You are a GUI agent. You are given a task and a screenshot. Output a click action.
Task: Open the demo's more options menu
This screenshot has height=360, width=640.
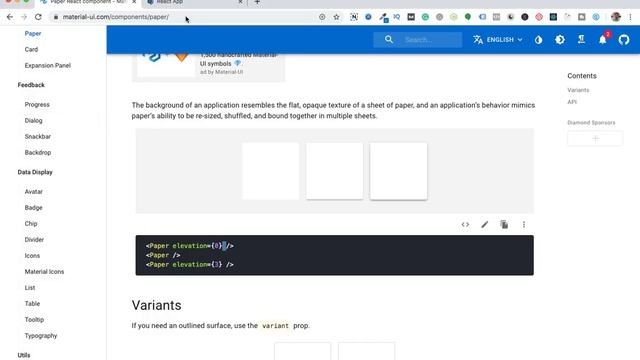pos(524,224)
